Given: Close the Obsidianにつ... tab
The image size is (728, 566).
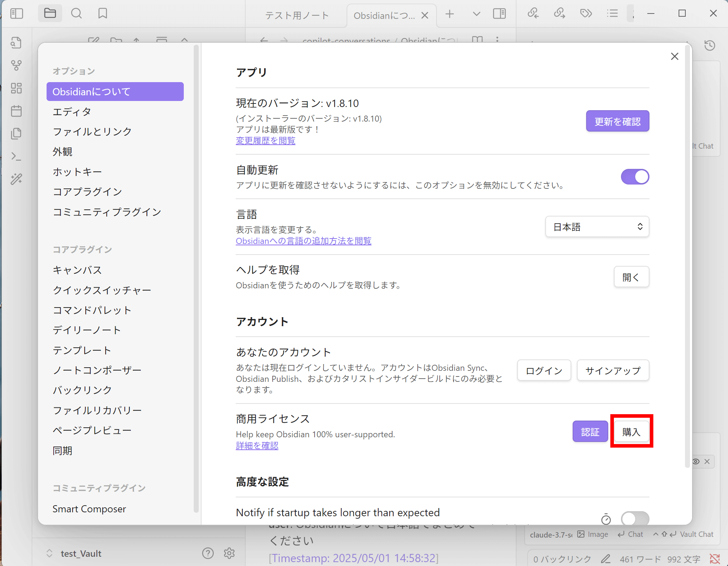Looking at the screenshot, I should click(x=424, y=16).
